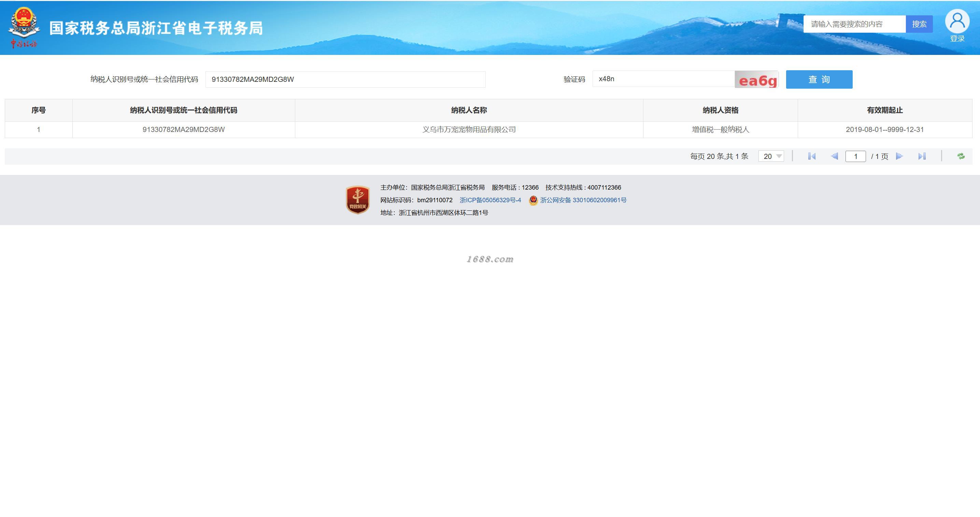Open the page size dropdown showing 20

[x=771, y=156]
